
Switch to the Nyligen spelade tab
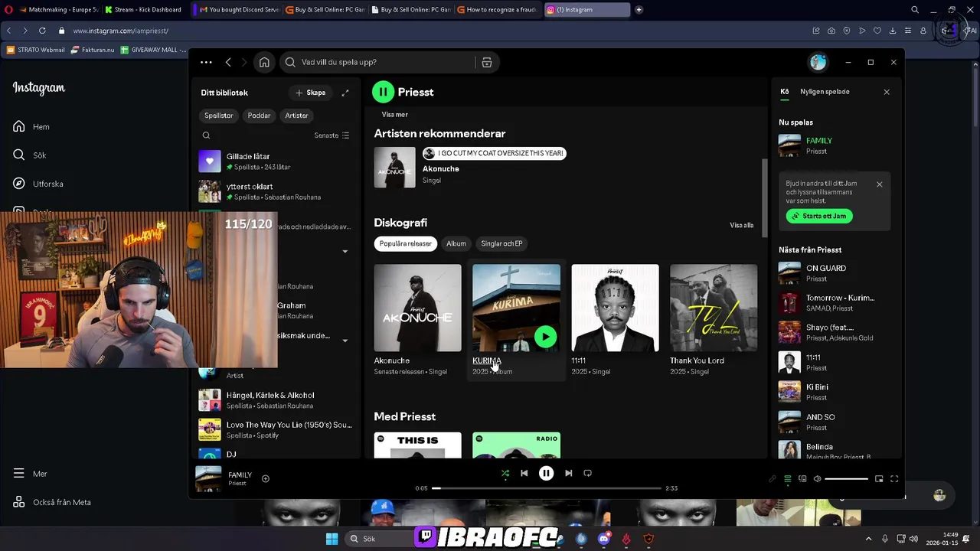[x=825, y=92]
